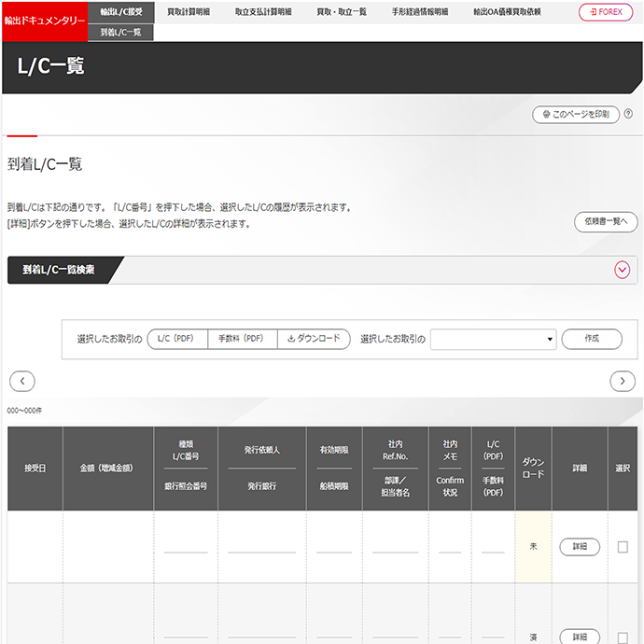644x644 pixels.
Task: Expand the 到着L/C一覧検索 search panel
Action: [623, 270]
